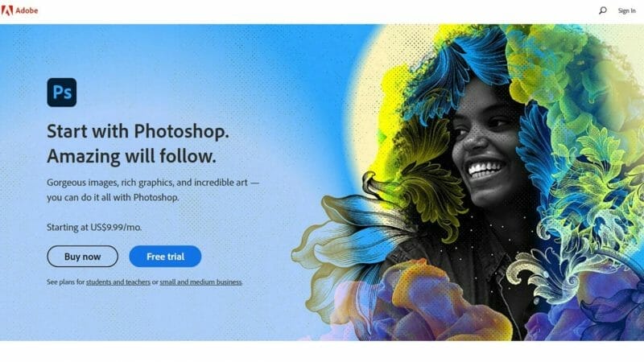This screenshot has width=644, height=362.
Task: Click the red Adobe logo icon
Action: 7,10
